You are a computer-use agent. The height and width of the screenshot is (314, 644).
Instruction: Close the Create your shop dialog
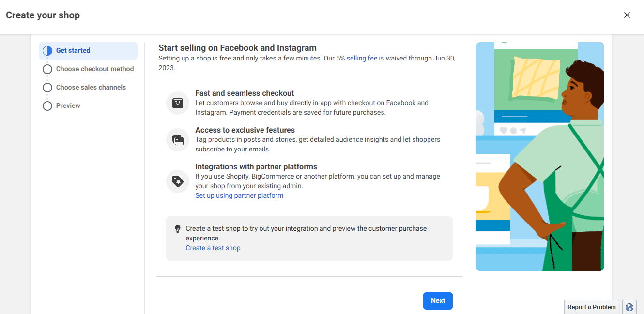pos(627,15)
